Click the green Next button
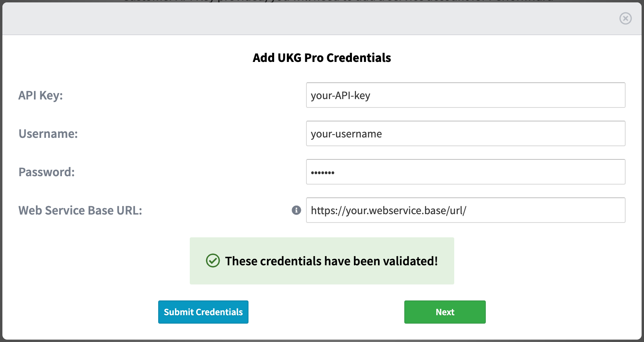The image size is (644, 342). tap(445, 312)
